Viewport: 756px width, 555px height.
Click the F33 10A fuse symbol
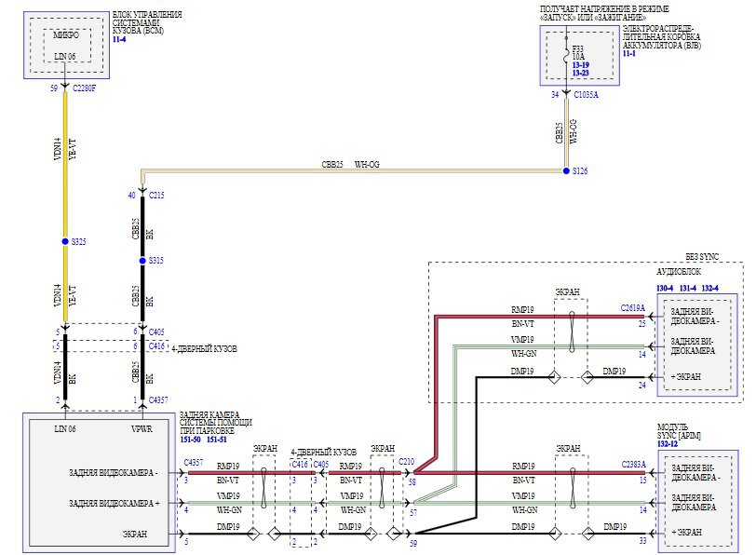tap(567, 57)
